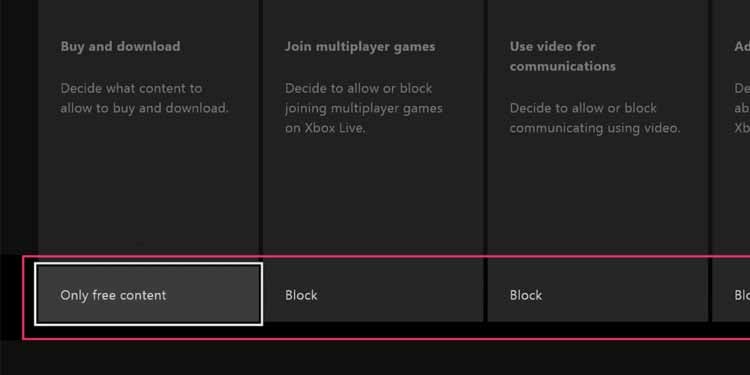The width and height of the screenshot is (750, 375).
Task: Open the partially visible Block dropdown at right edge
Action: (731, 291)
